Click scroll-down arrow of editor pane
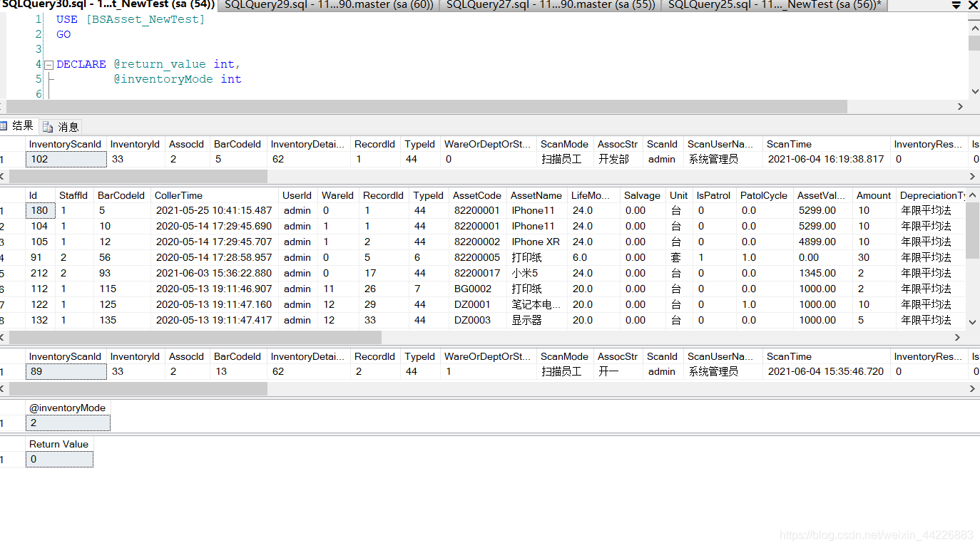This screenshot has width=980, height=548. pos(974,92)
